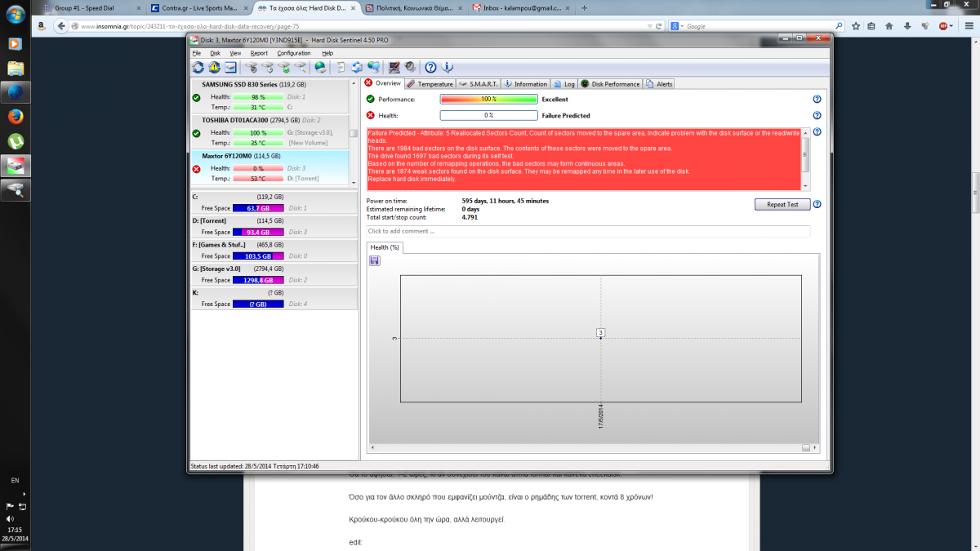Select the Health (%) graph tab
Screen dimensions: 980x551
384,247
